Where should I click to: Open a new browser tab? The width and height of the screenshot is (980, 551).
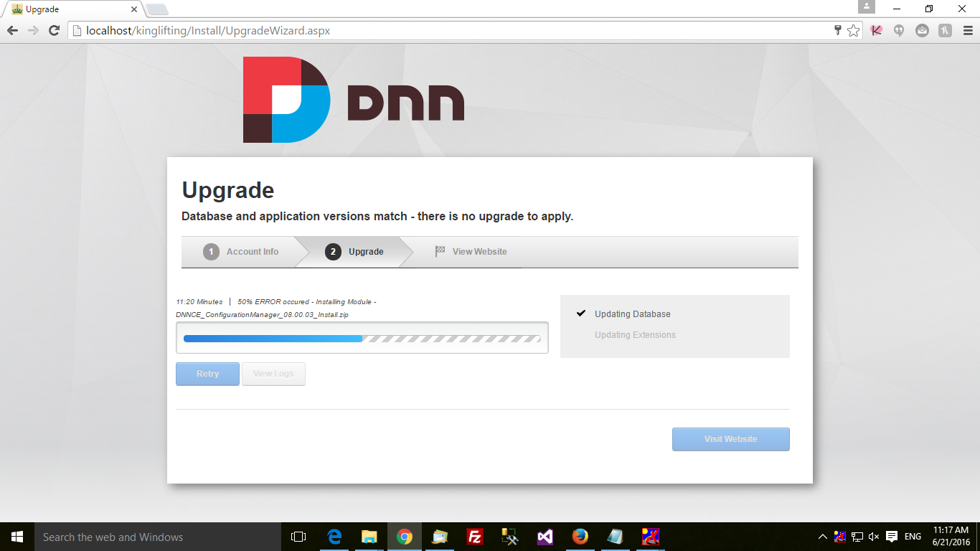pyautogui.click(x=156, y=9)
